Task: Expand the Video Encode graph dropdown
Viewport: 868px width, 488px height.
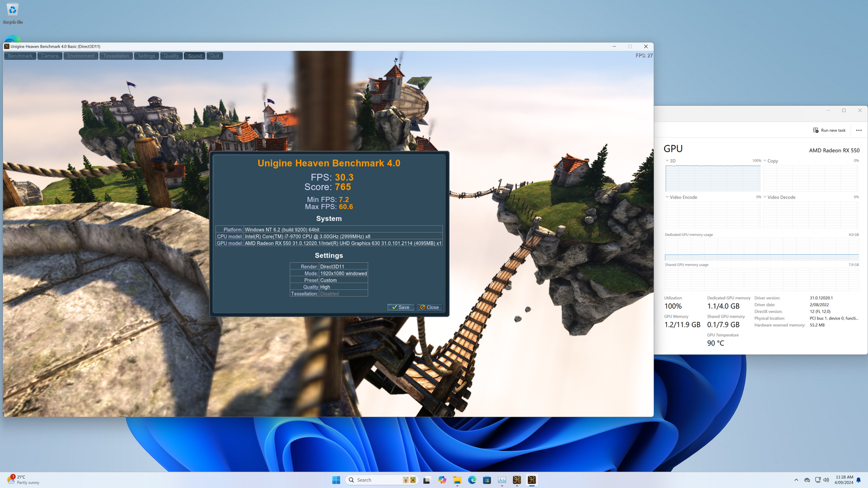Action: pos(667,197)
